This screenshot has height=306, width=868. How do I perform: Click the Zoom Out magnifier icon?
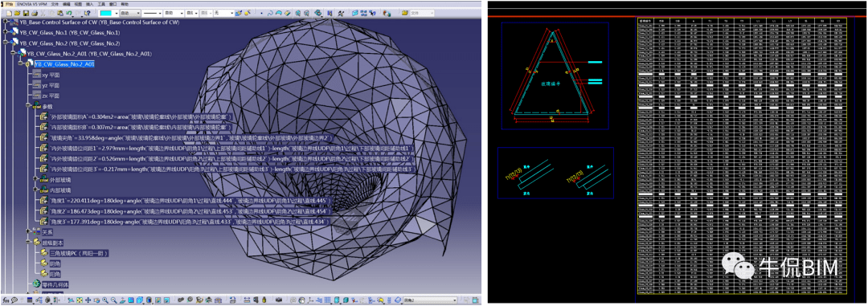tap(114, 300)
